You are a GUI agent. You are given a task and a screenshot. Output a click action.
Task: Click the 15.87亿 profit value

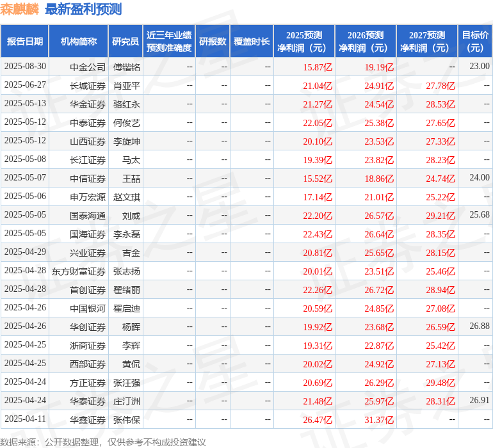point(318,67)
